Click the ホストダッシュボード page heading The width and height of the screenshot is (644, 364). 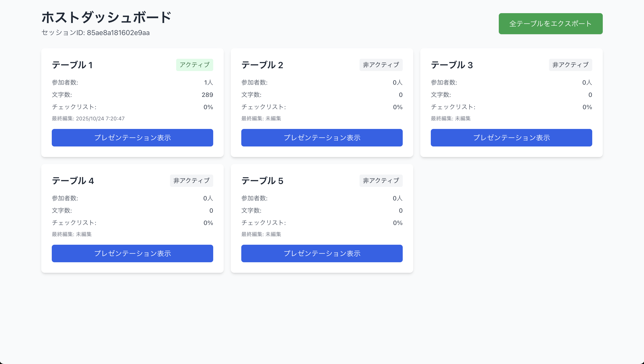[106, 18]
